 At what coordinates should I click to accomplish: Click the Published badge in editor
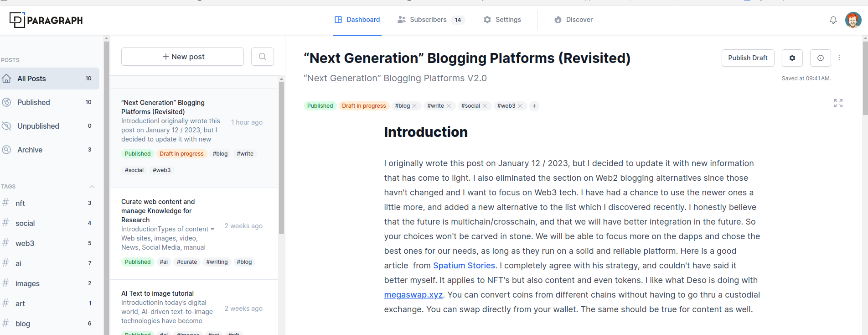320,106
